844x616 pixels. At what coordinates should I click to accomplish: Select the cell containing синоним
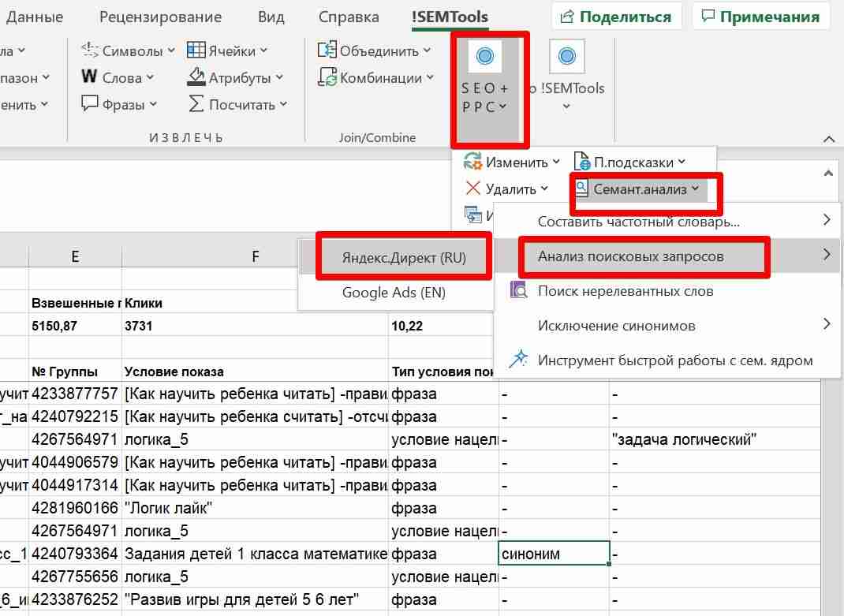click(x=554, y=554)
